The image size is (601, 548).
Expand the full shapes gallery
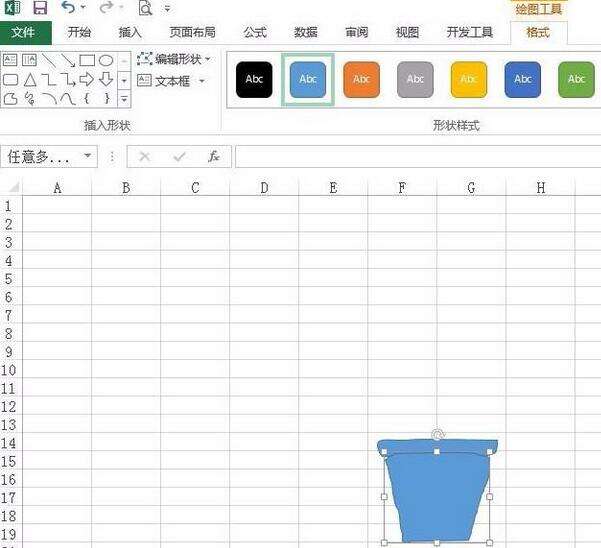point(124,99)
